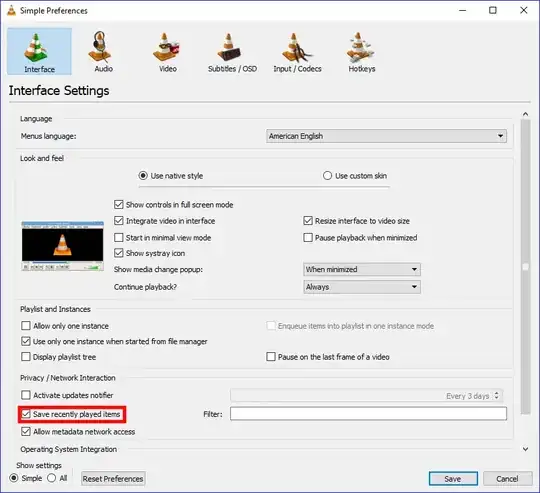Click the scroll up arrow of settings panel
Viewport: 540px width, 493px height.
click(525, 114)
